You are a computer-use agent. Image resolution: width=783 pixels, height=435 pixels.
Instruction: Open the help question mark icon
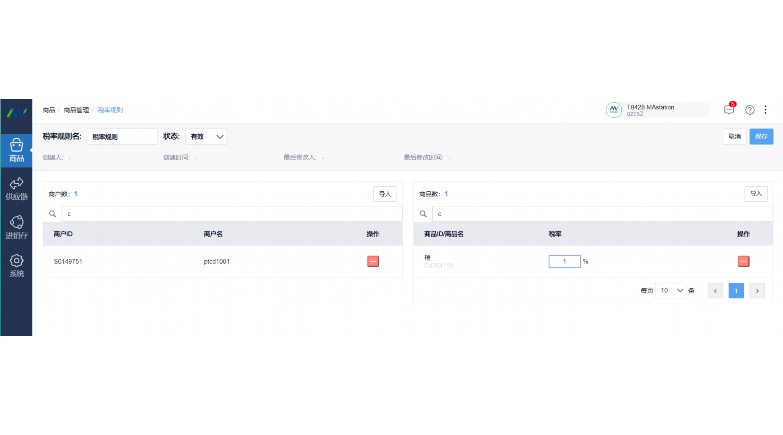750,110
